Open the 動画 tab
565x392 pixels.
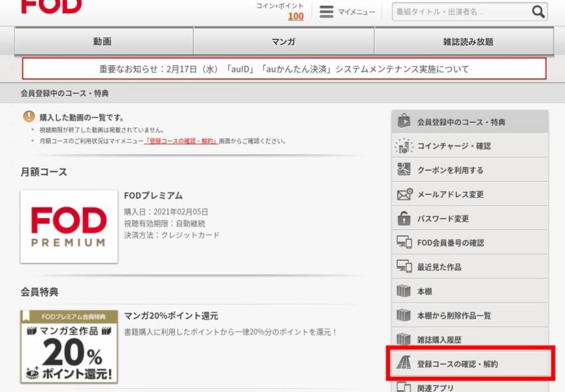[104, 41]
